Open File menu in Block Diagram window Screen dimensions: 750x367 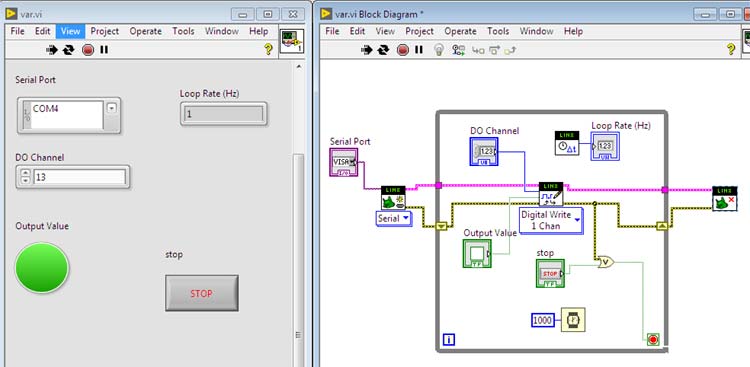tap(332, 31)
